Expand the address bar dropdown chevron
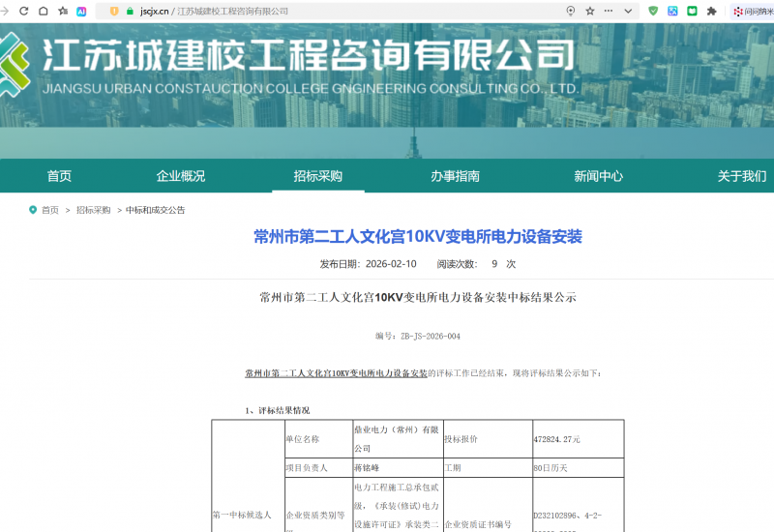The image size is (774, 532). (x=629, y=11)
